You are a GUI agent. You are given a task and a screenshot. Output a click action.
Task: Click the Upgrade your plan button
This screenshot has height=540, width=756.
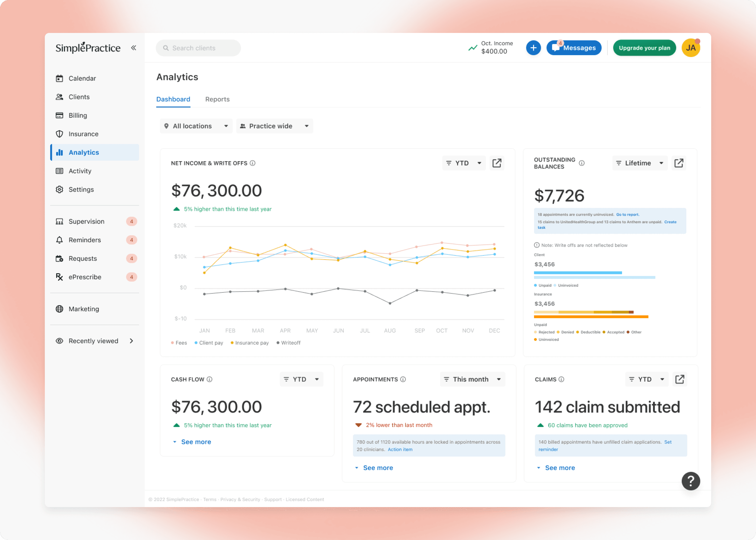[644, 48]
